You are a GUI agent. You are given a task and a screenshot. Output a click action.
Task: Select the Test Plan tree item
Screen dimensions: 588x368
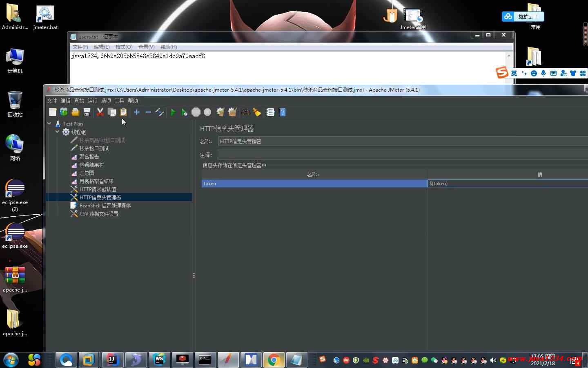coord(73,124)
